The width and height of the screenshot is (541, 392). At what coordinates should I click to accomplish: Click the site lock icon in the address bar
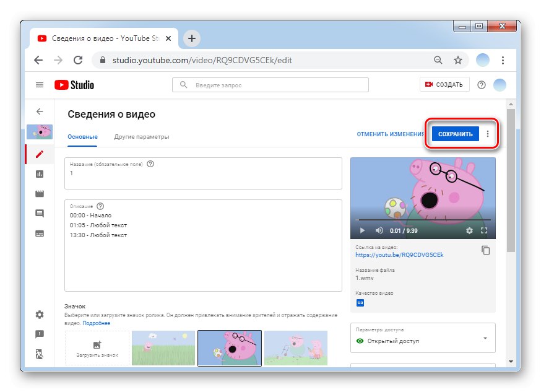point(103,60)
